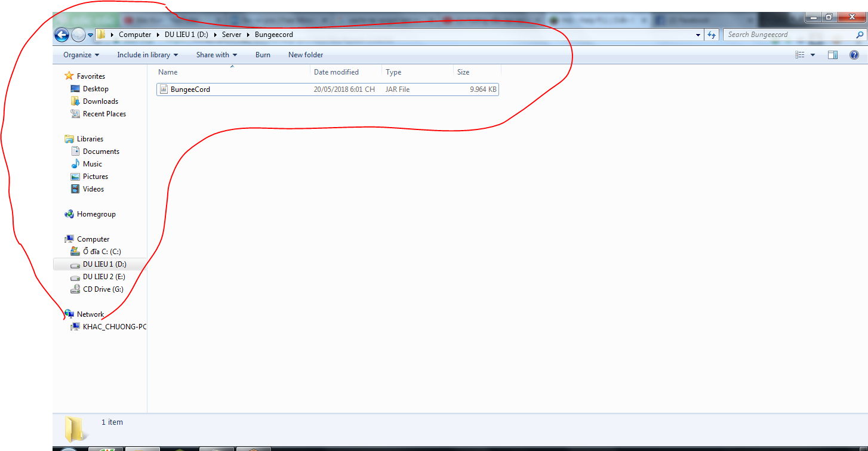This screenshot has width=868, height=451.
Task: Click the Desktop icon in Favorites
Action: (75, 89)
